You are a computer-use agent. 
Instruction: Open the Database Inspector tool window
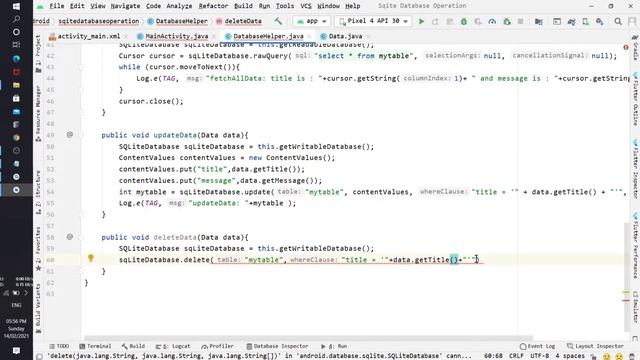pyautogui.click(x=277, y=346)
